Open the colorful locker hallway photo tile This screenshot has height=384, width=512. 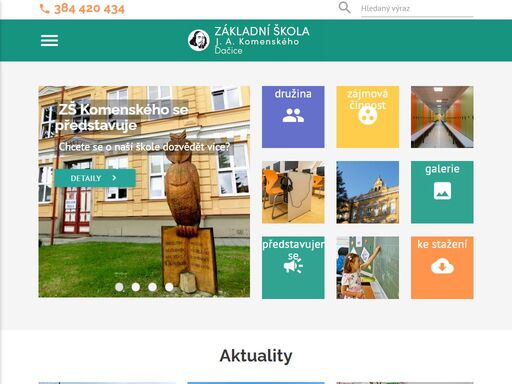pos(442,117)
